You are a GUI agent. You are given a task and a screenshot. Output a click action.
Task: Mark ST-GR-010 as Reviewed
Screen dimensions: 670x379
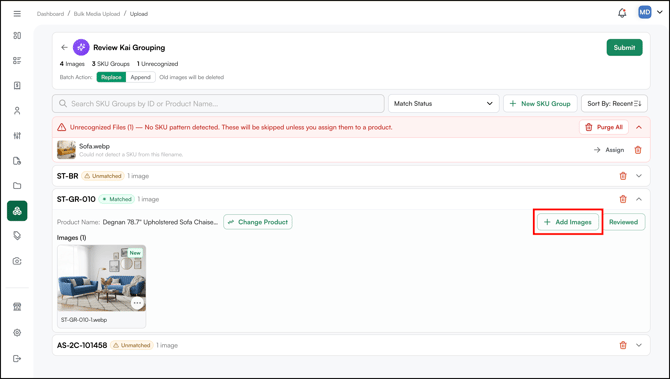[623, 222]
